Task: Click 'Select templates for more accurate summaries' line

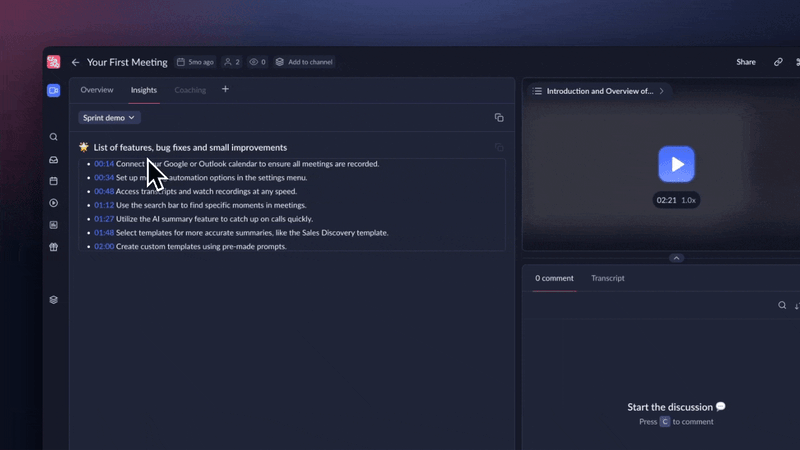Action: pyautogui.click(x=252, y=233)
